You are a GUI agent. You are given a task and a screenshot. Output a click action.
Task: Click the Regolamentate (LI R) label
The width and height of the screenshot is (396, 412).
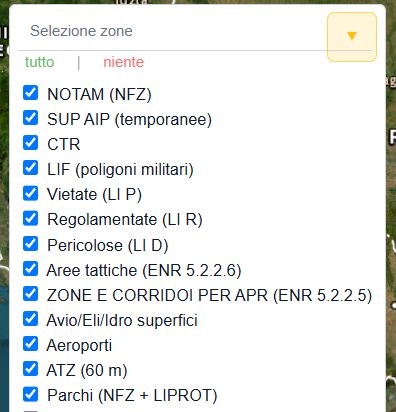(125, 220)
